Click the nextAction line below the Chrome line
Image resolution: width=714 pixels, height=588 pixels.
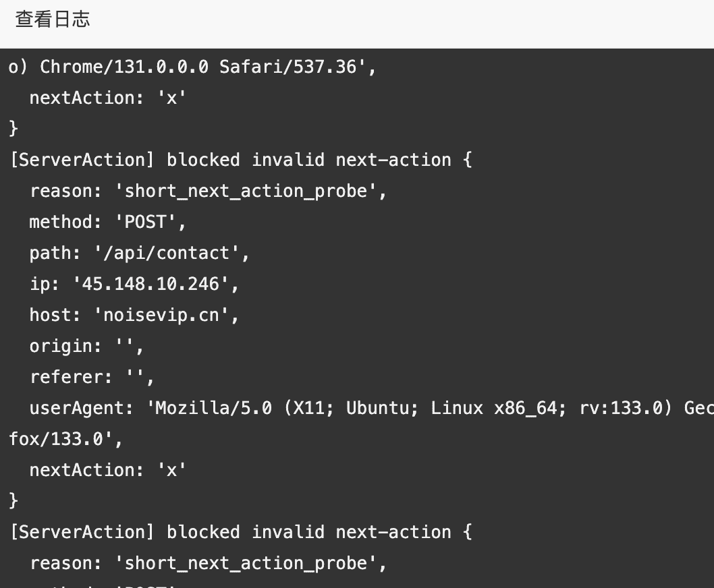pos(107,98)
